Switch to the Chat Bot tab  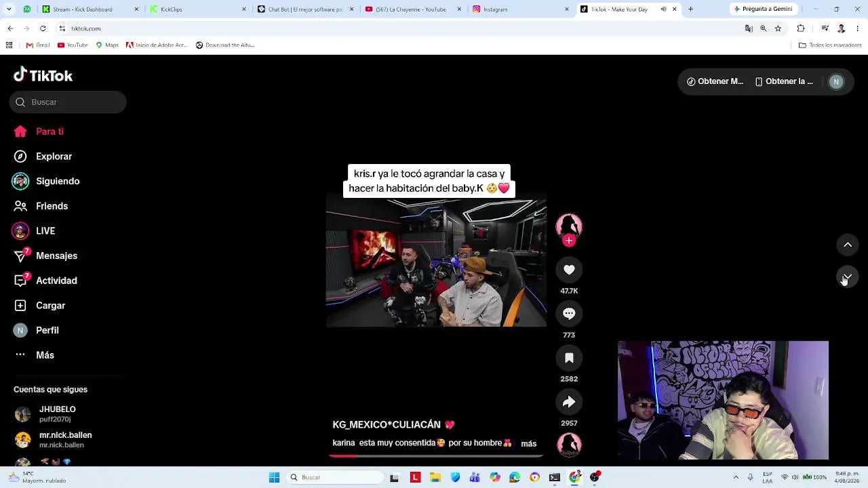click(305, 9)
